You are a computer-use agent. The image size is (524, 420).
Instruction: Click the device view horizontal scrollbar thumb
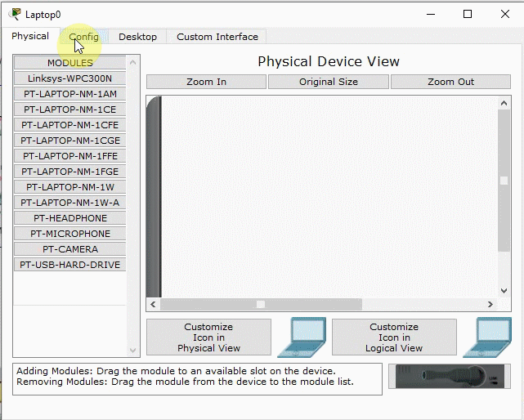tap(261, 305)
